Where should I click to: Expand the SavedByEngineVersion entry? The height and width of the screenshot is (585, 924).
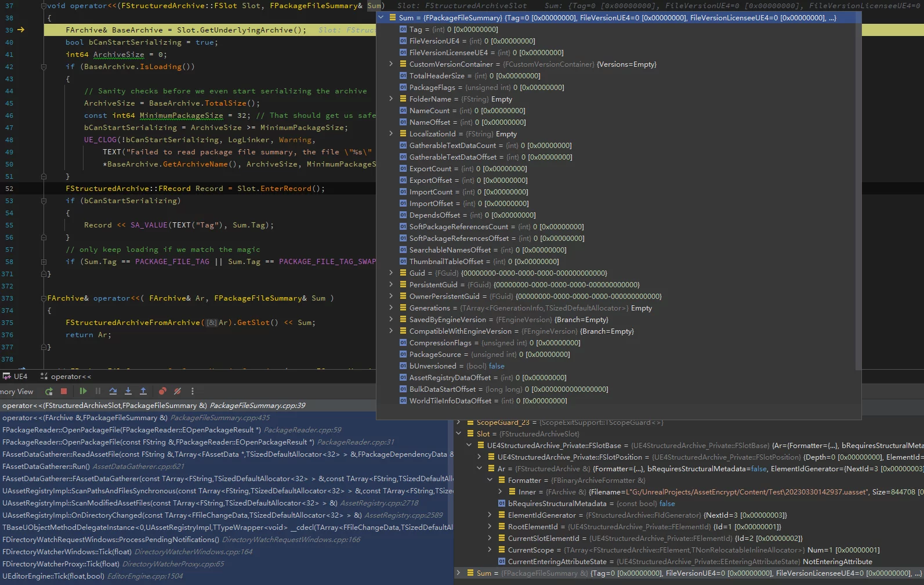[x=391, y=320]
